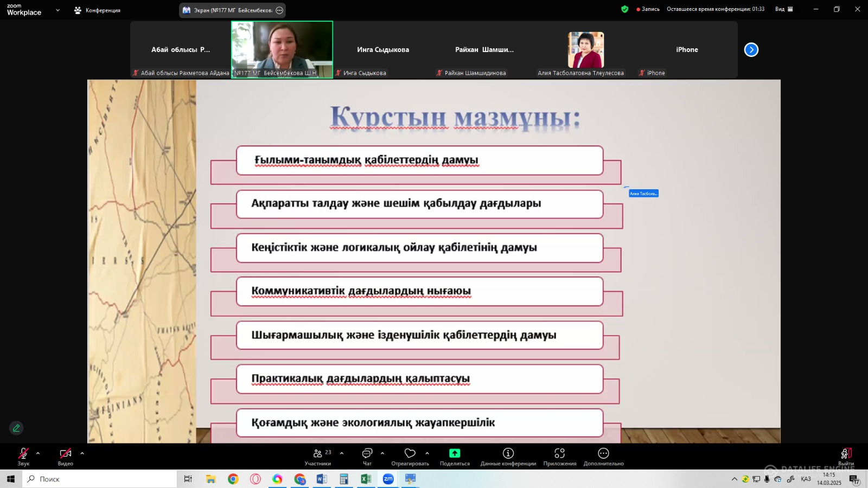
Task: Click the Выйти leave meeting button
Action: pos(846,455)
